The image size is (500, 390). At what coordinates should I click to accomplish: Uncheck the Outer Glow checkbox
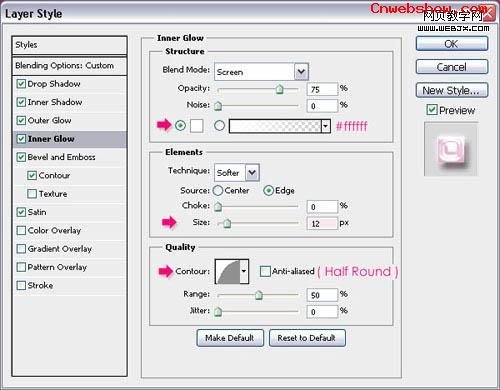pyautogui.click(x=21, y=120)
